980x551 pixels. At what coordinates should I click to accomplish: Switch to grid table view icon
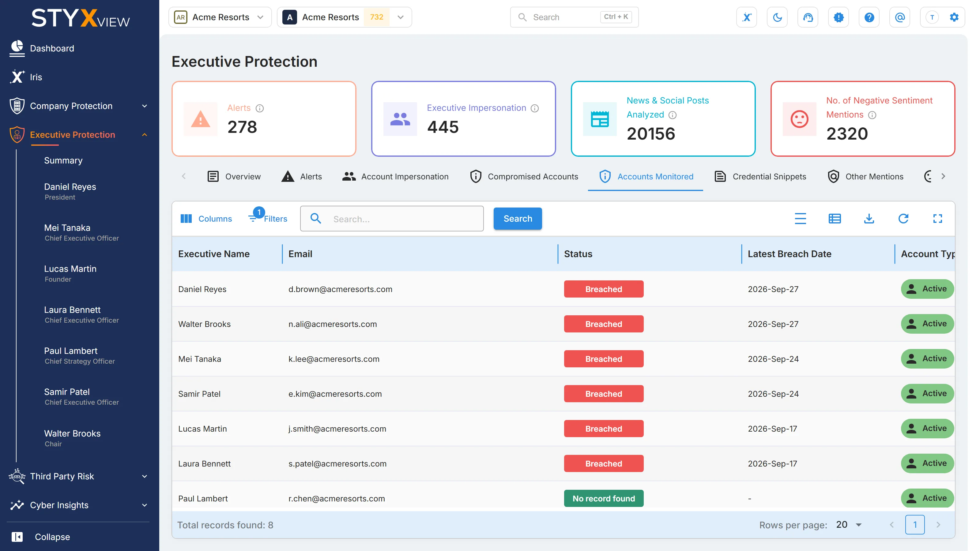(x=835, y=219)
